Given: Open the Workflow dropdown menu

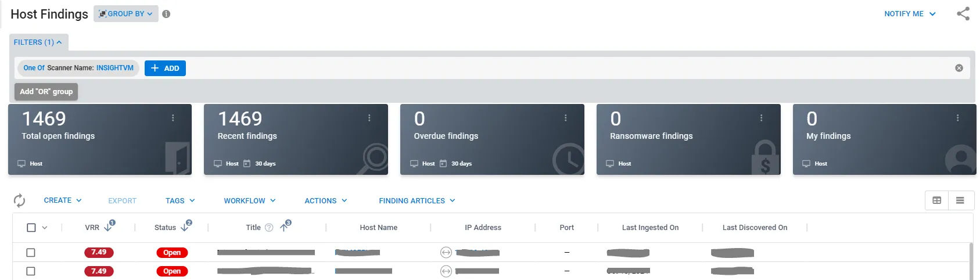Looking at the screenshot, I should click(x=250, y=201).
